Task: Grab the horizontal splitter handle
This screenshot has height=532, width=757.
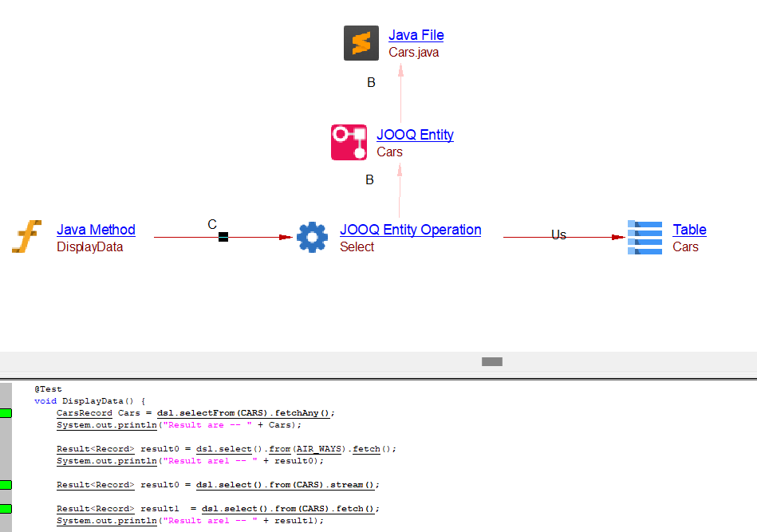Action: click(492, 361)
